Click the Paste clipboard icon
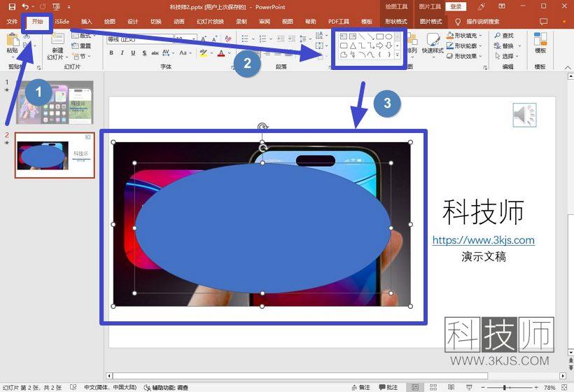Screen dimensions: 574x392 [x=13, y=39]
